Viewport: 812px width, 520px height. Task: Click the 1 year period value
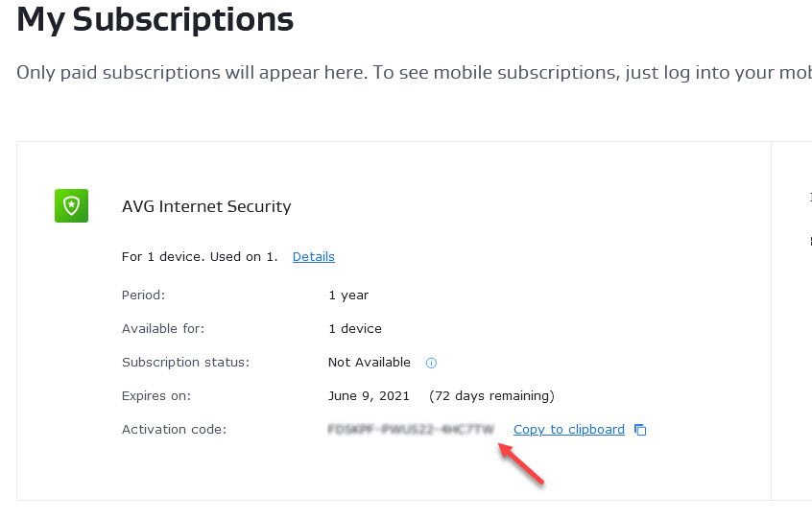point(348,295)
